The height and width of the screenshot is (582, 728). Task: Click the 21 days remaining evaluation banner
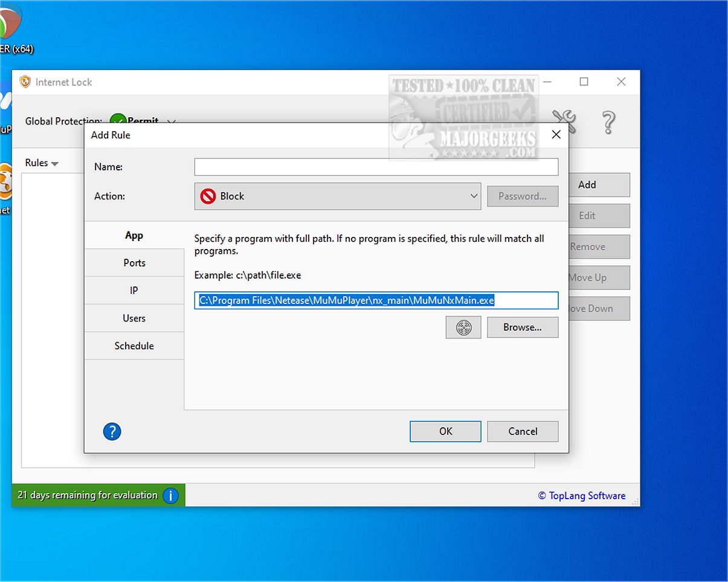pyautogui.click(x=98, y=495)
